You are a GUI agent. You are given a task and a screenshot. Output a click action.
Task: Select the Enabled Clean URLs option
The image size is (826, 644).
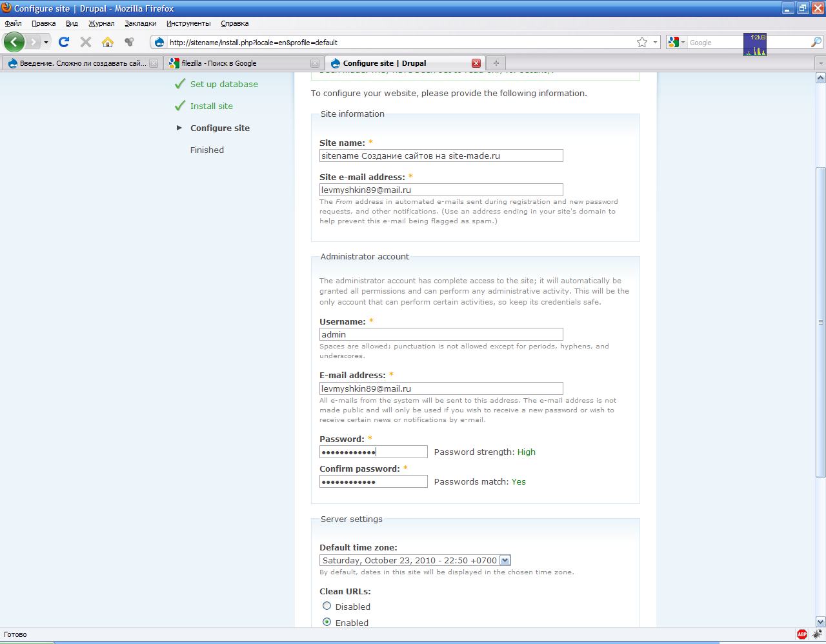click(x=327, y=622)
